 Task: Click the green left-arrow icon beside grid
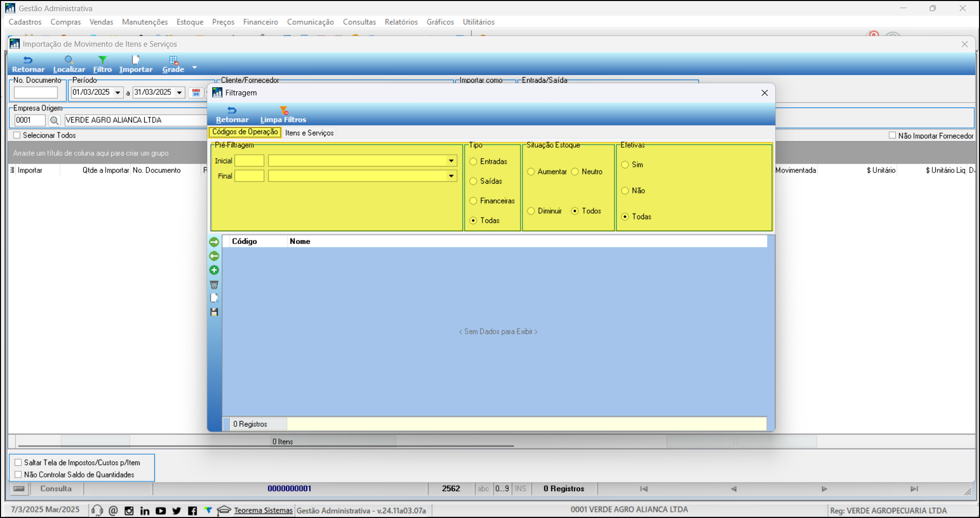[214, 256]
